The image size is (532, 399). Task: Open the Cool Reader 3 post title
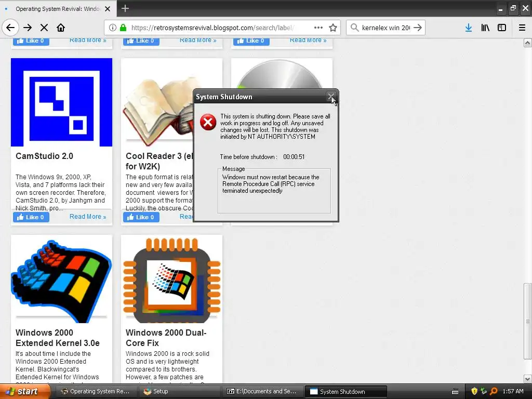(x=159, y=161)
